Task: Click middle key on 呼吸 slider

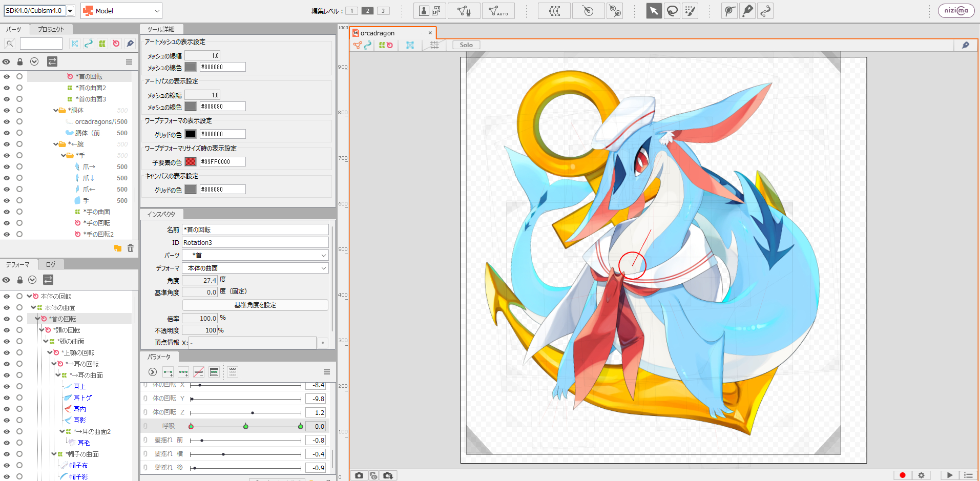Action: 246,426
